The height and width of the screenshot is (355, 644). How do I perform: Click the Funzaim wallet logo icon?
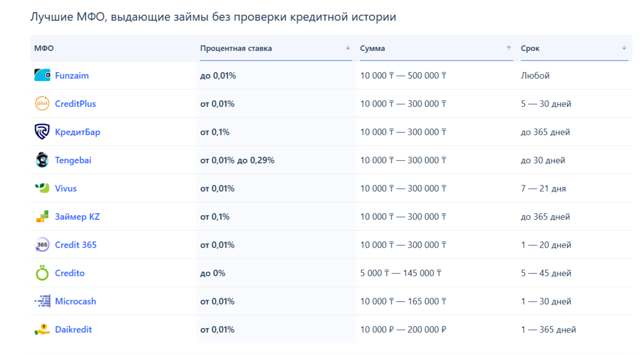42,76
